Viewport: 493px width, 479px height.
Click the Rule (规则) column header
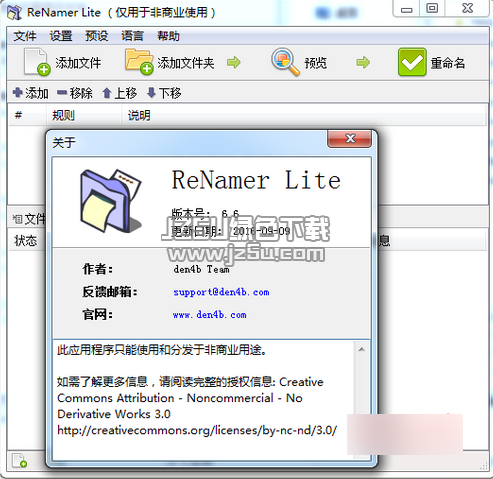point(83,116)
